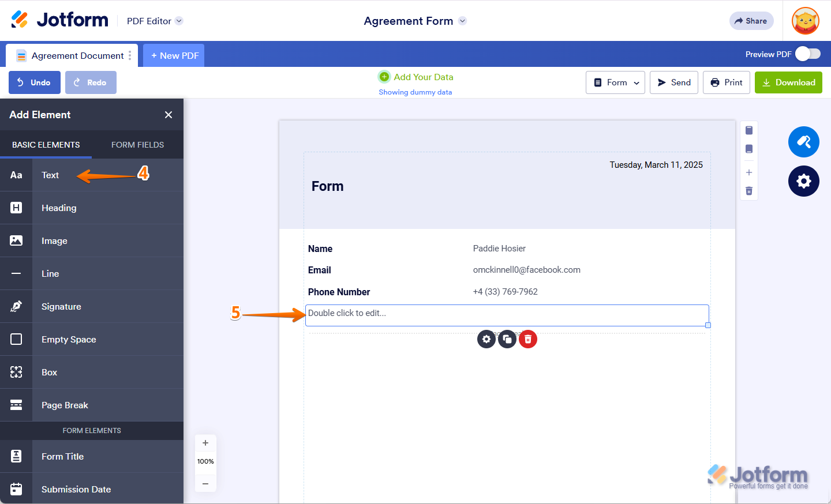Click the add page plus icon

pos(749,172)
